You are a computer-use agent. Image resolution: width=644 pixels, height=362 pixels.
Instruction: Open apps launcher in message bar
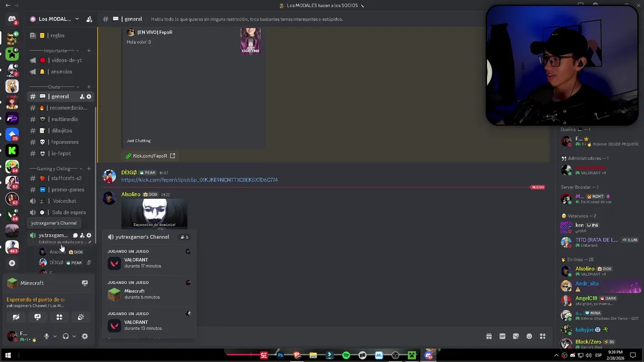[542, 336]
